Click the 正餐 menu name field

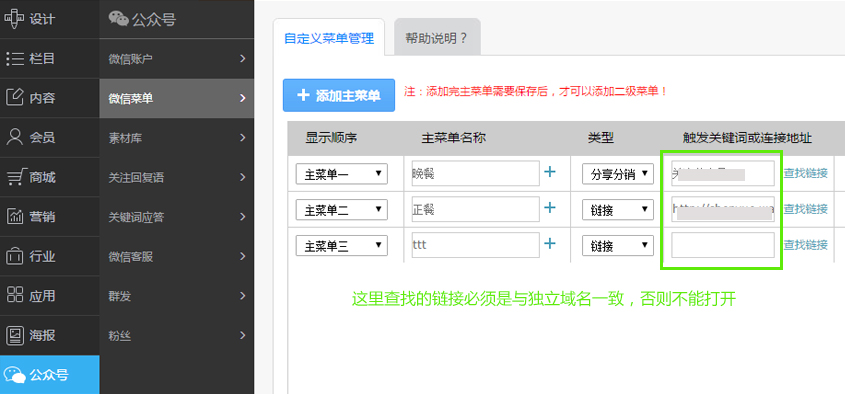(x=475, y=209)
